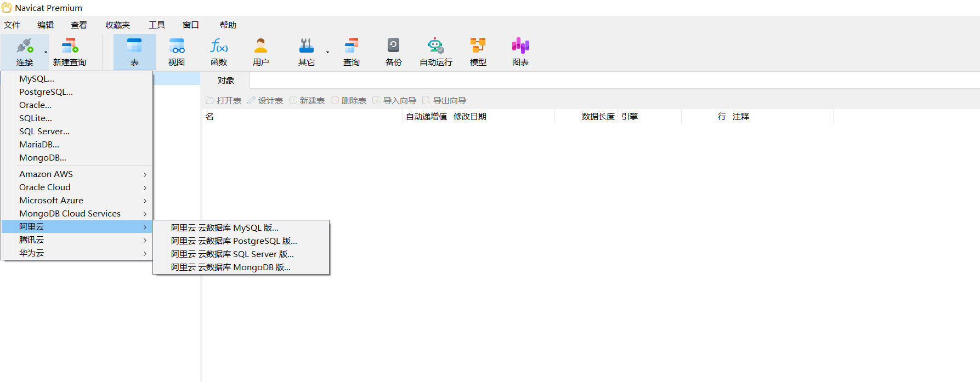The width and height of the screenshot is (980, 382).
Task: Click the Delete Table (删除表) button
Action: click(349, 100)
